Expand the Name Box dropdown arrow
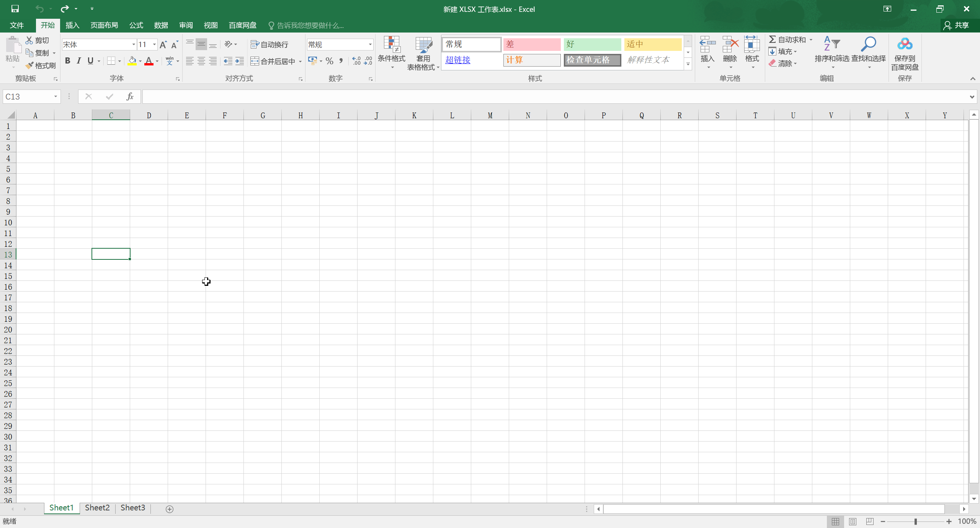Viewport: 980px width, 528px height. pyautogui.click(x=56, y=96)
